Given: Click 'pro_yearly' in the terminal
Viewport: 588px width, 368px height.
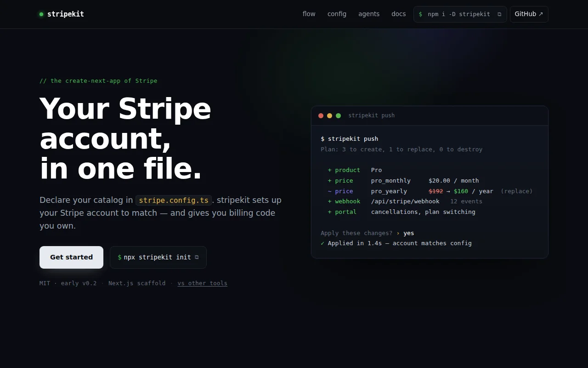Looking at the screenshot, I should (389, 191).
